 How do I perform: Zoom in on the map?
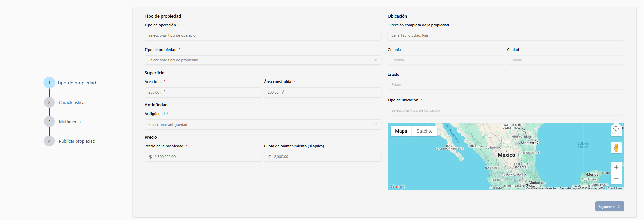pos(616,167)
